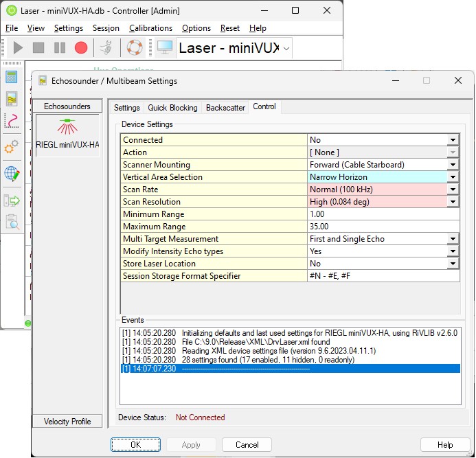Expand the Store Laser Location dropdown
Image resolution: width=476 pixels, height=458 pixels.
pos(453,264)
